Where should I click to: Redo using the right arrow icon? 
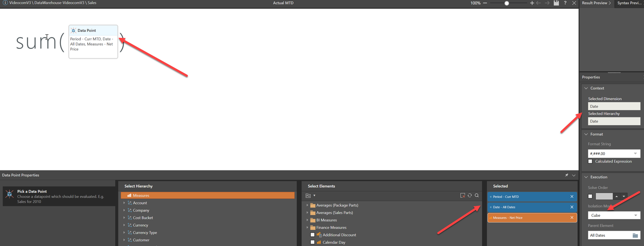547,3
